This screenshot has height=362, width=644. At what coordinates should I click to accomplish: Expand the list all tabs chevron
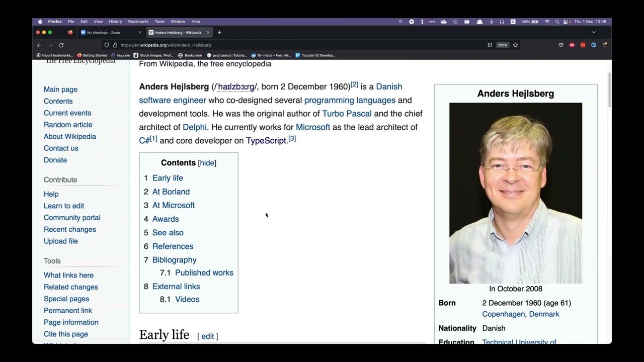click(594, 33)
